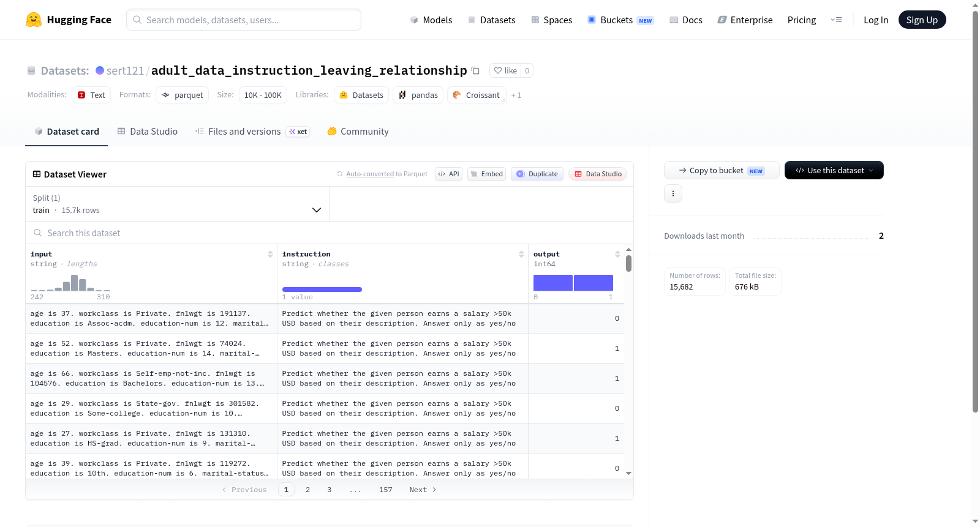
Task: Click the sort icon on instruction column
Action: click(521, 254)
